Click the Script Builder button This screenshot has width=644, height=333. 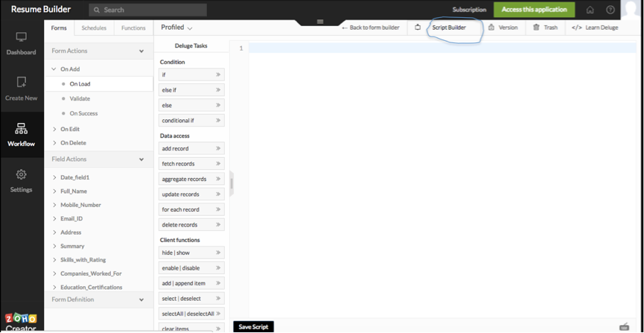pyautogui.click(x=449, y=28)
